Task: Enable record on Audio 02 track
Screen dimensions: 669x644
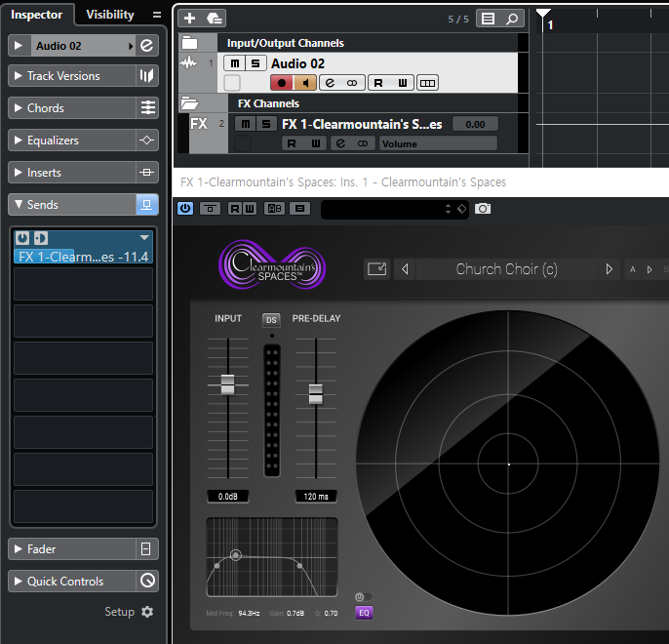Action: 282,83
